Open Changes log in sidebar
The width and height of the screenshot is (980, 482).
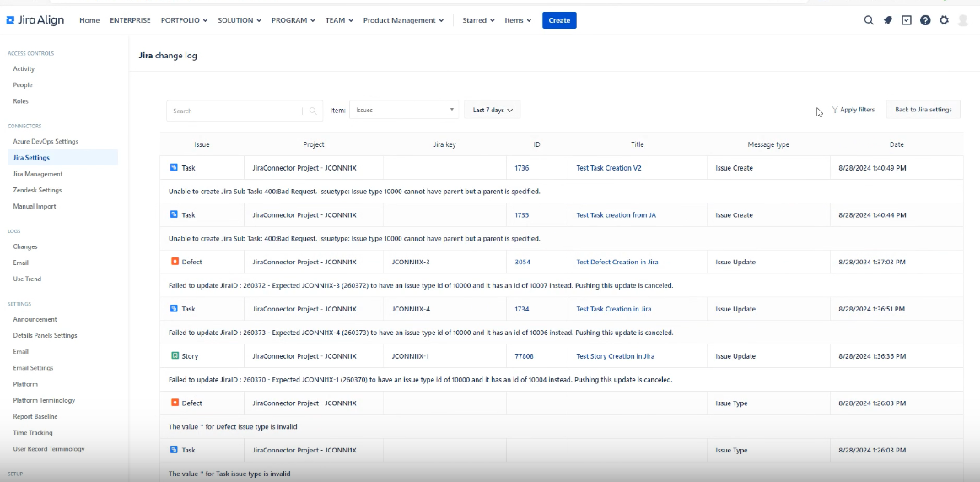coord(25,246)
